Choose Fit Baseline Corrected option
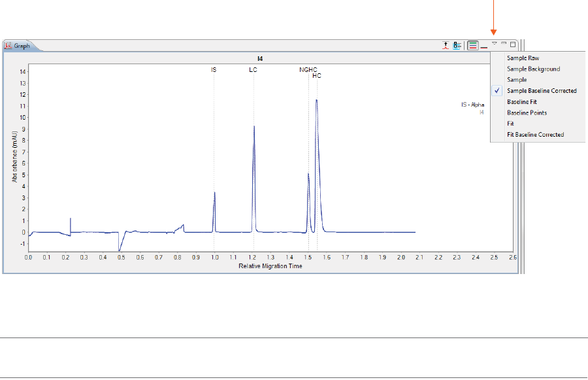Screen dimensions: 588x380 535,135
